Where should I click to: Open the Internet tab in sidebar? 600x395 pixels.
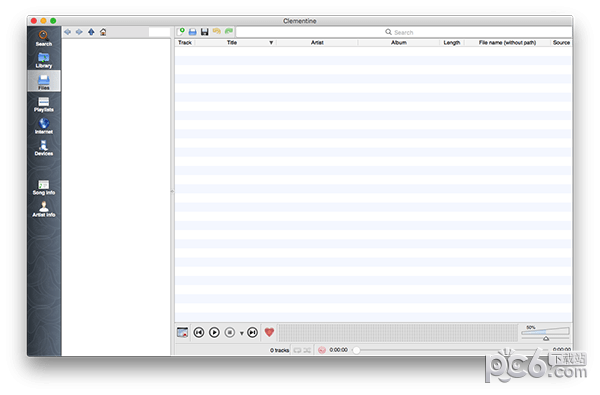44,126
